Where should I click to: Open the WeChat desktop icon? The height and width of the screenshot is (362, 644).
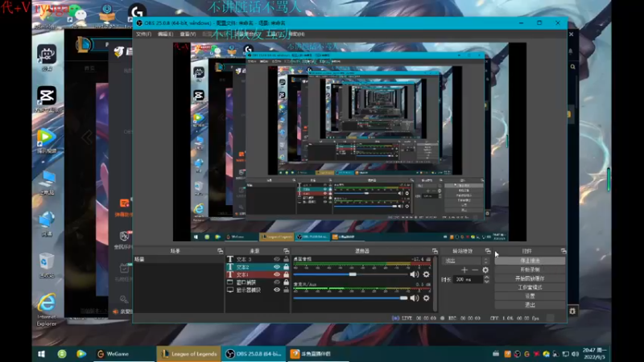[x=76, y=14]
